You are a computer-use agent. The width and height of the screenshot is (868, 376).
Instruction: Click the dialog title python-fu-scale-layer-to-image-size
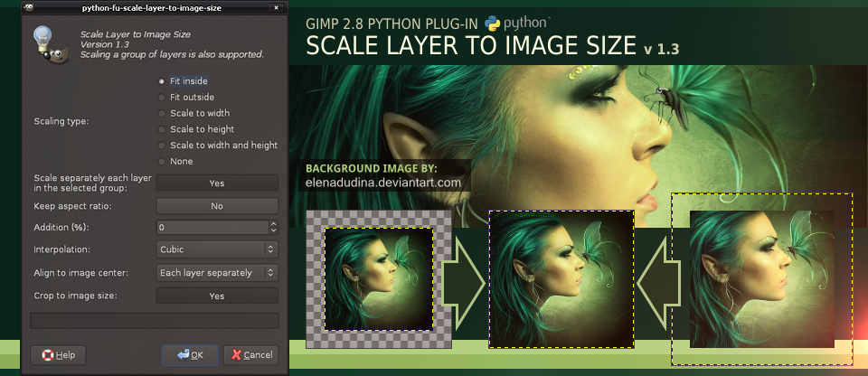pos(152,8)
